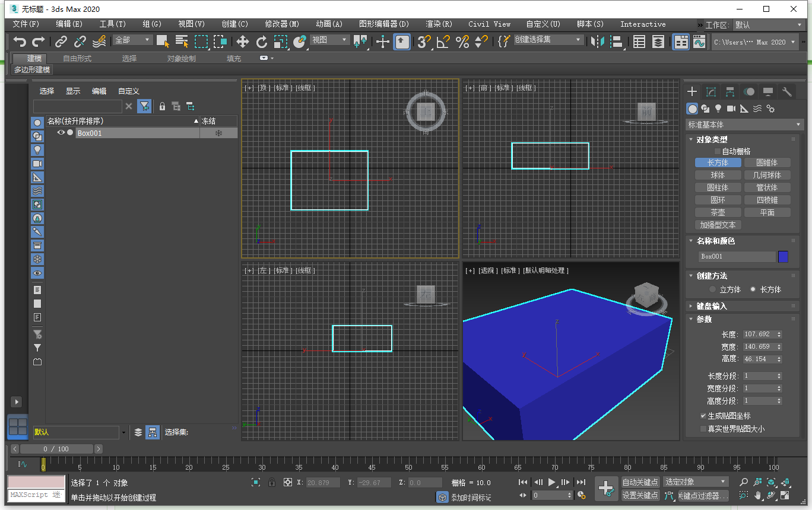Open the 修改器(M) menu
Viewport: 812px width, 510px height.
coord(282,24)
